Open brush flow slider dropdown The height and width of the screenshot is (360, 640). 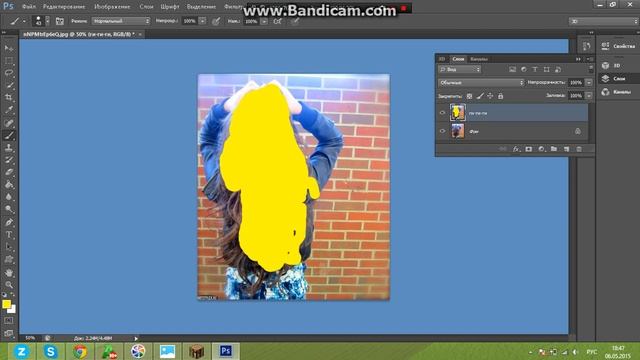tap(264, 21)
